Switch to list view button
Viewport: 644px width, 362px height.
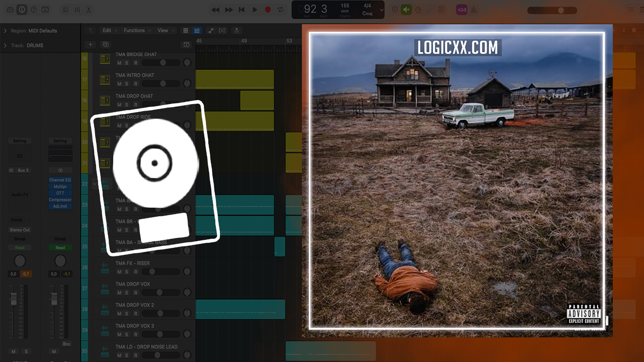pos(197,31)
